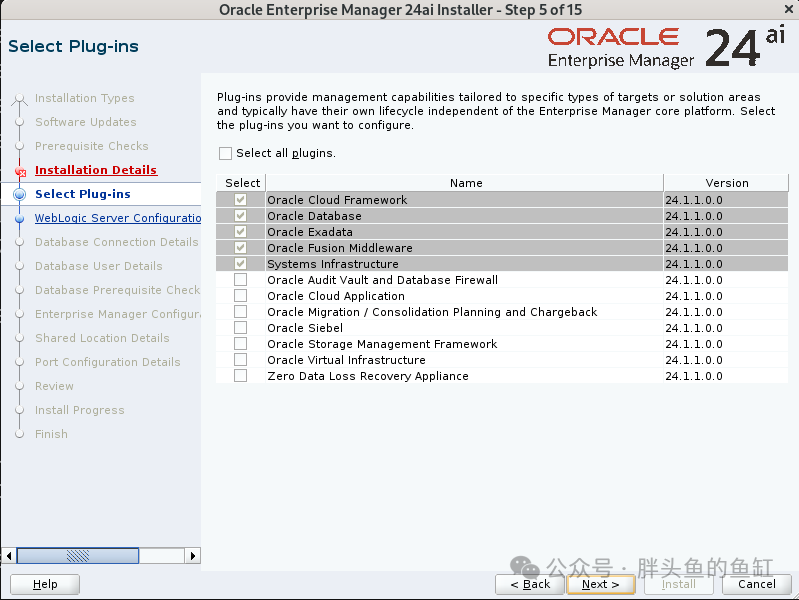Screen dimensions: 799x600
Task: Click the Port Configuration Details step
Action: pyautogui.click(x=108, y=361)
